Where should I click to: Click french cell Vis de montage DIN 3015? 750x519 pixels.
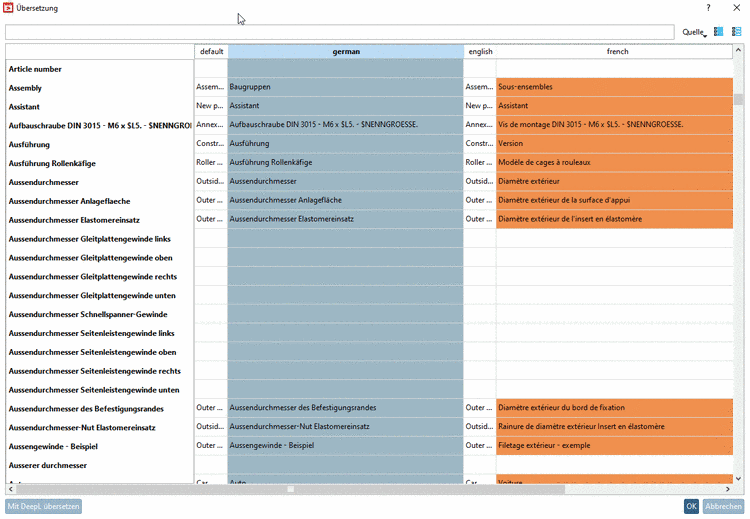615,125
